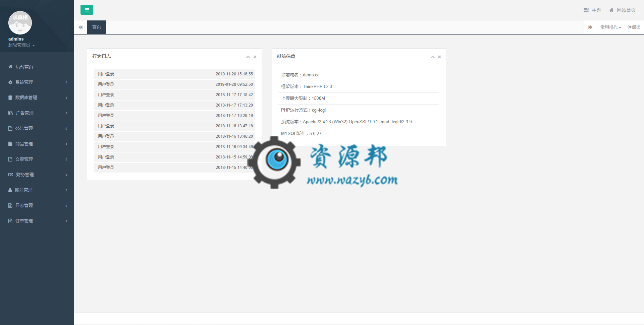644x325 pixels.
Task: Open the 商品管理 menu
Action: (x=37, y=144)
